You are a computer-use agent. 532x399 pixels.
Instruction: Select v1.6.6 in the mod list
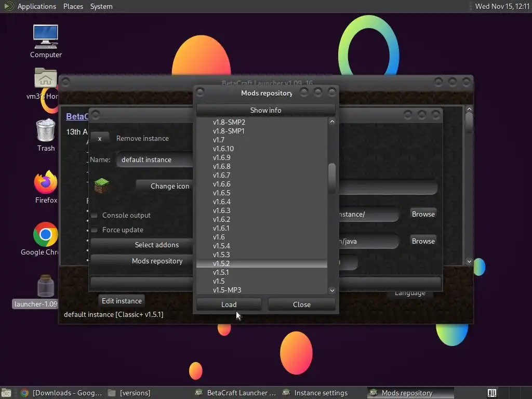pyautogui.click(x=262, y=184)
